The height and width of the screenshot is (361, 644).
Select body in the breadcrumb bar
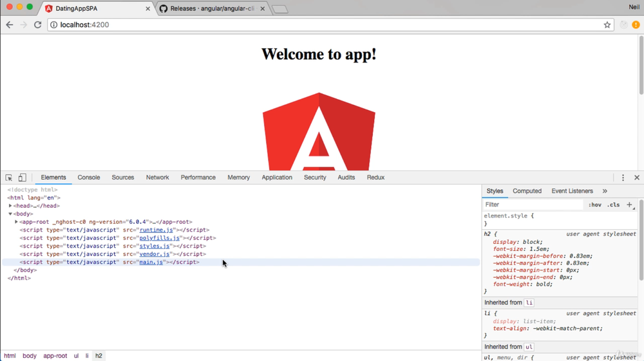[30, 356]
